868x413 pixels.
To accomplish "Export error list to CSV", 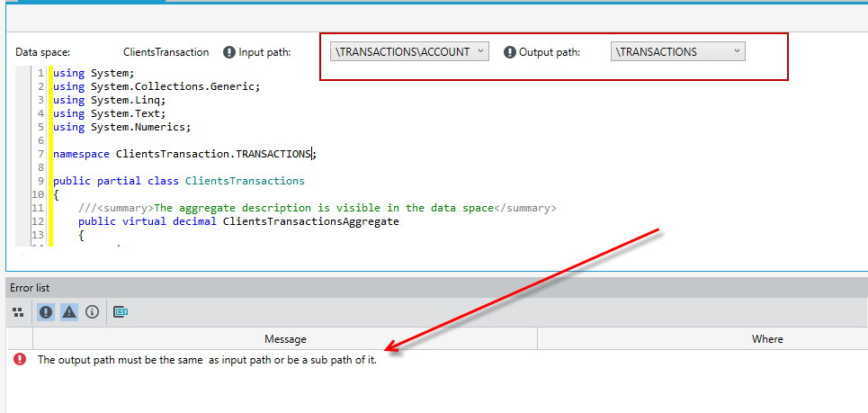I will click(x=121, y=312).
